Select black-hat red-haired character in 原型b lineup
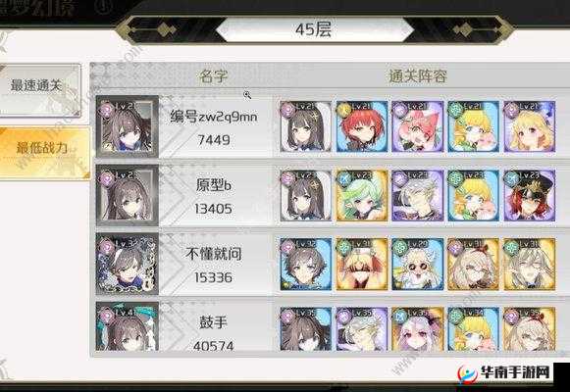 (530, 195)
